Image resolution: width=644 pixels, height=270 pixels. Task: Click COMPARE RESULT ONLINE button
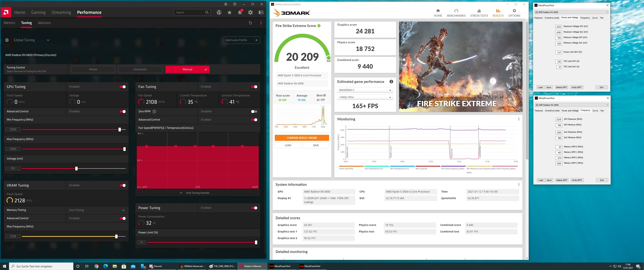302,138
